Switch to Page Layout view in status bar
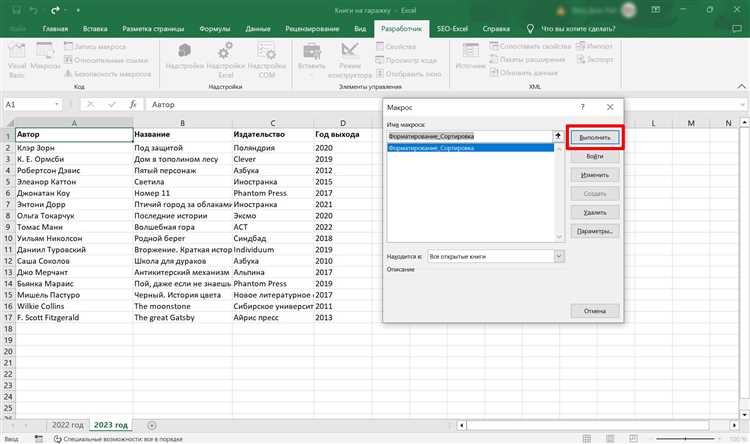 point(610,439)
